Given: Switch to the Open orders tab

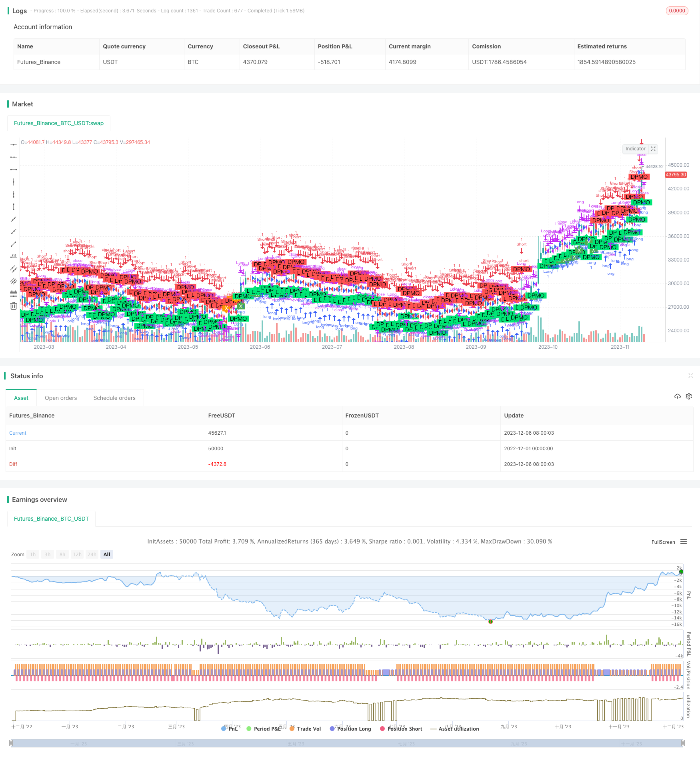Looking at the screenshot, I should tap(61, 398).
